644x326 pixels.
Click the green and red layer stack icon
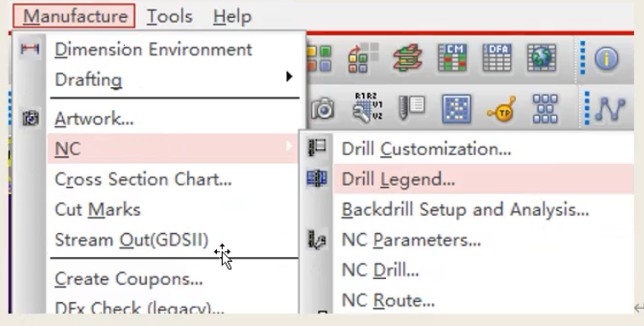coord(407,58)
